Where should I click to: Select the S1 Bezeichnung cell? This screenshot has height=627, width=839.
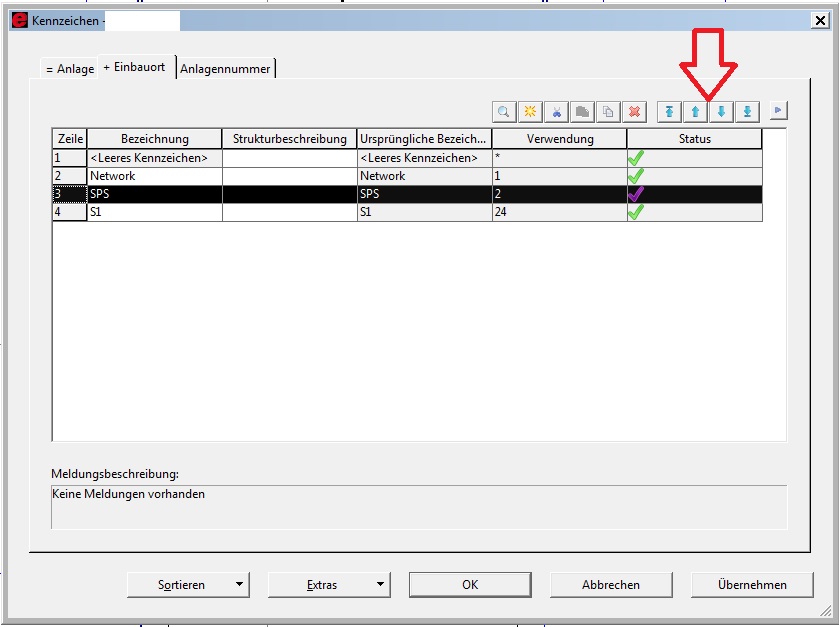pyautogui.click(x=155, y=212)
